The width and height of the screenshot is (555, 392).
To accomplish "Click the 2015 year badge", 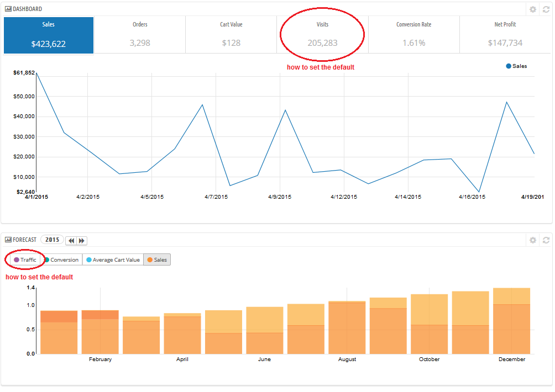I will [52, 240].
